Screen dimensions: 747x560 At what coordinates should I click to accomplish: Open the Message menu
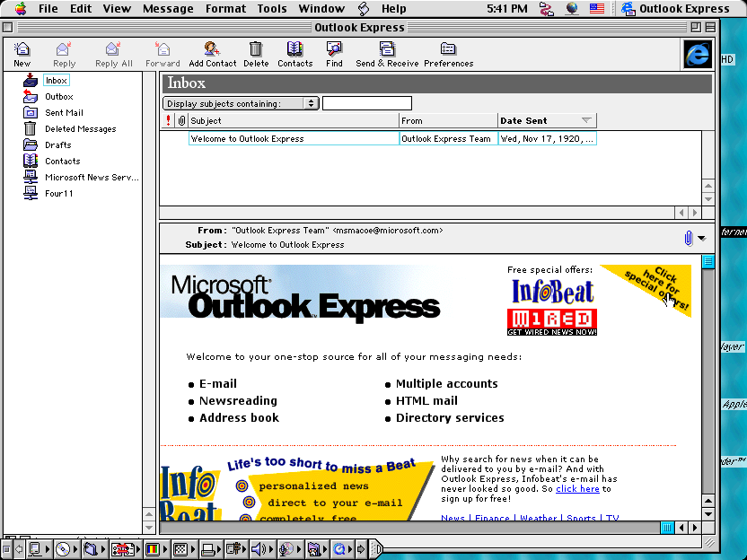point(168,9)
